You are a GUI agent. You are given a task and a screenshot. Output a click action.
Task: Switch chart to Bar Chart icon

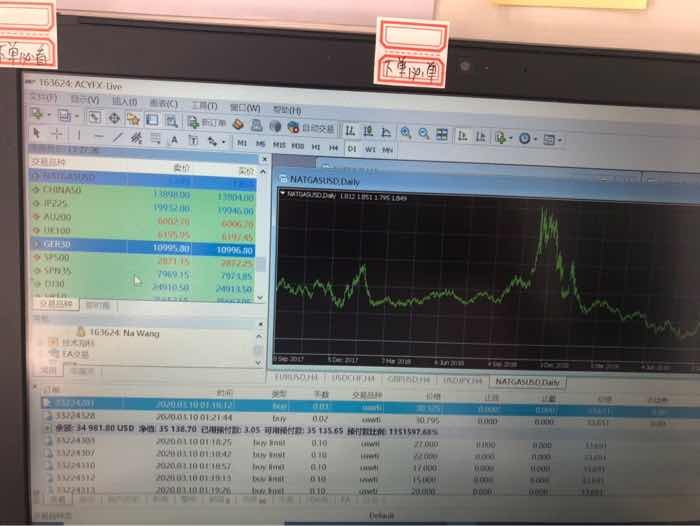350,130
